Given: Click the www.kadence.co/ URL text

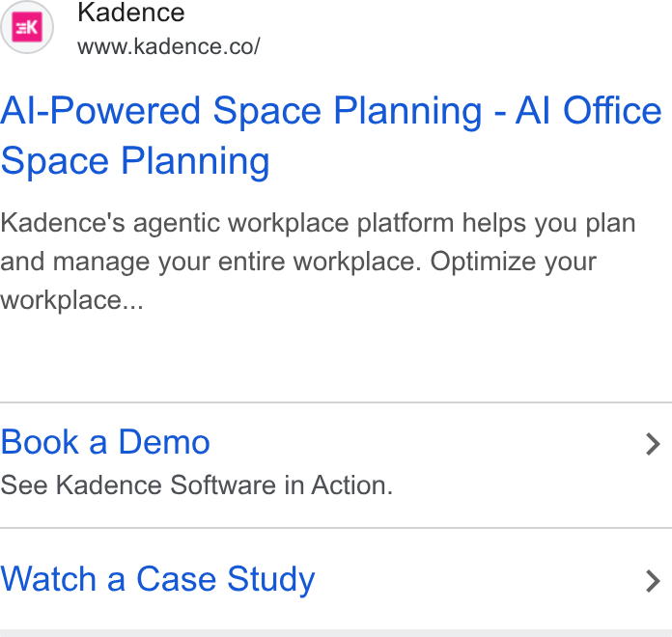Looking at the screenshot, I should coord(168,46).
